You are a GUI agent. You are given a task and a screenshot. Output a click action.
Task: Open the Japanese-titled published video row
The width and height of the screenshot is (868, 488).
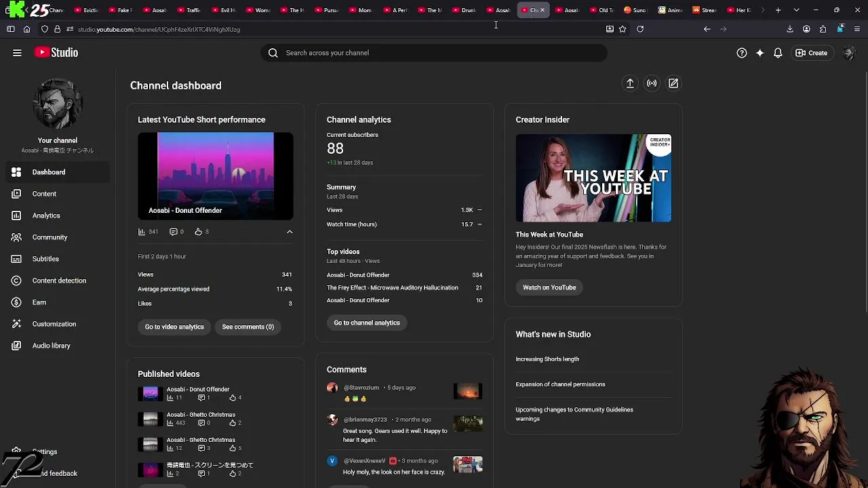tap(216, 469)
